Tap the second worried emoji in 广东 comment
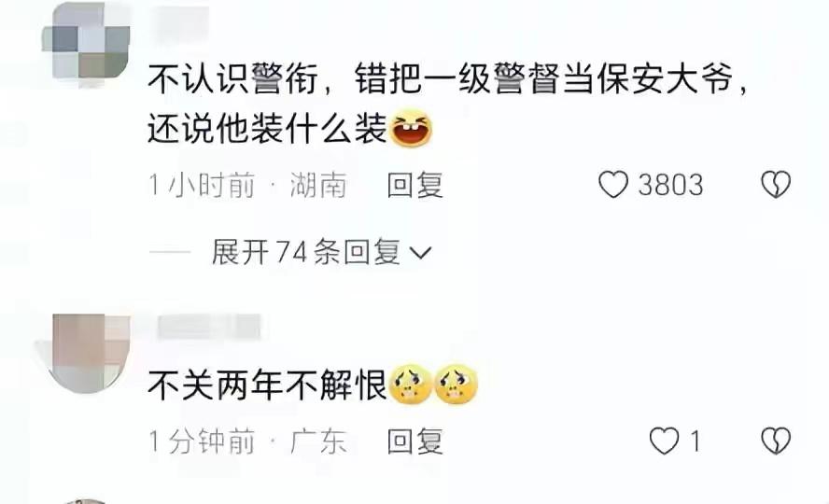This screenshot has width=829, height=504. 457,385
